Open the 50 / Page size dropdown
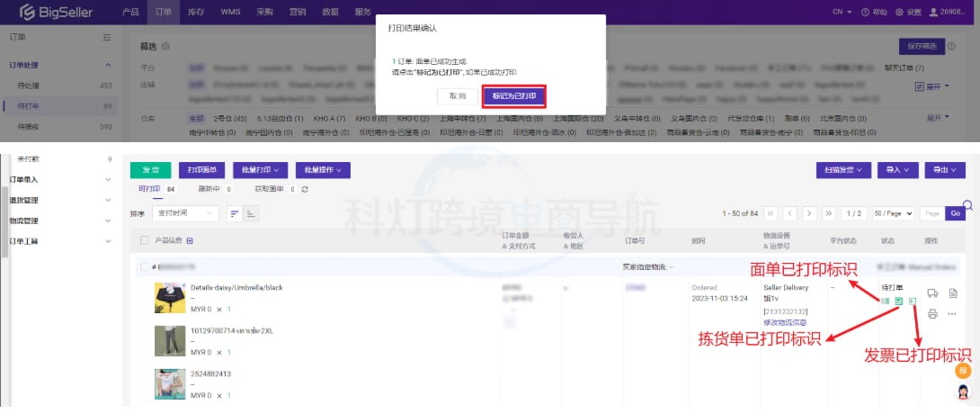The height and width of the screenshot is (414, 980). tap(894, 213)
